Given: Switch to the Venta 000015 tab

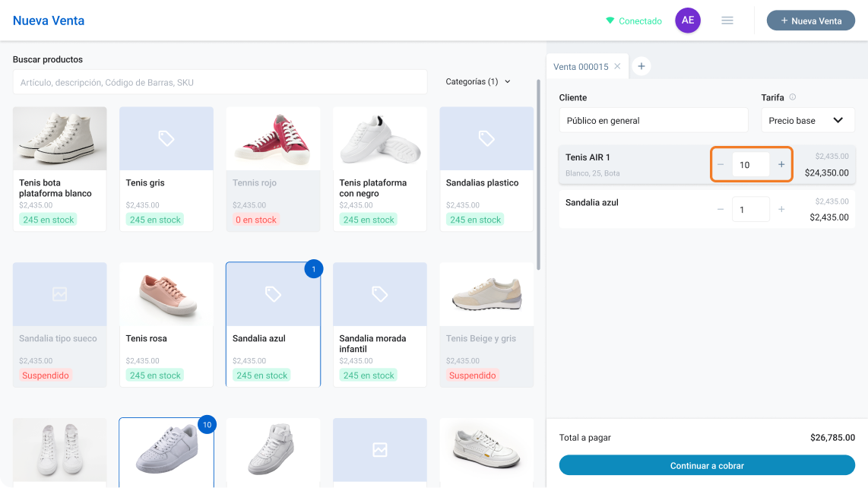Looking at the screenshot, I should (581, 67).
